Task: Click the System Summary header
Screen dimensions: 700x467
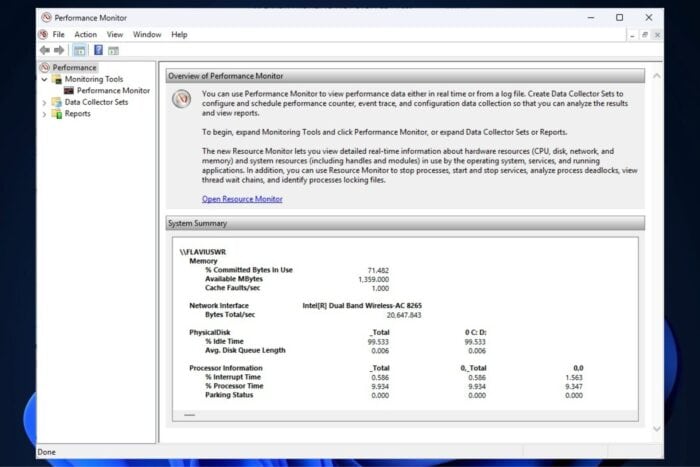Action: (405, 223)
